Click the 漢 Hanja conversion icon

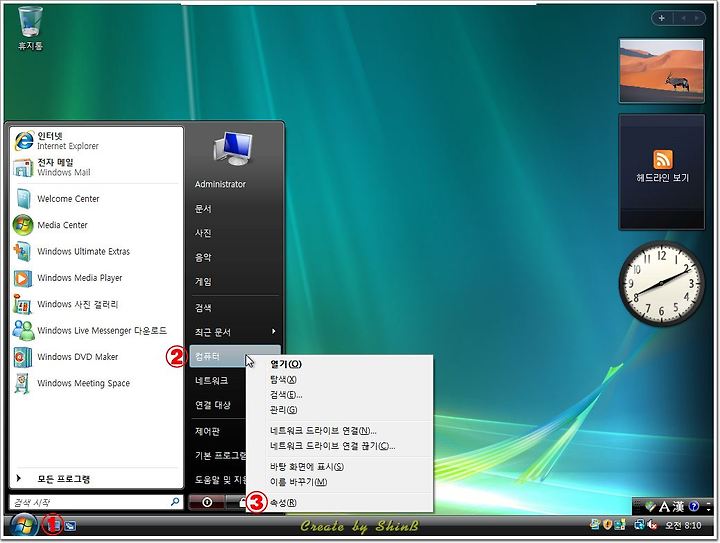pyautogui.click(x=679, y=507)
